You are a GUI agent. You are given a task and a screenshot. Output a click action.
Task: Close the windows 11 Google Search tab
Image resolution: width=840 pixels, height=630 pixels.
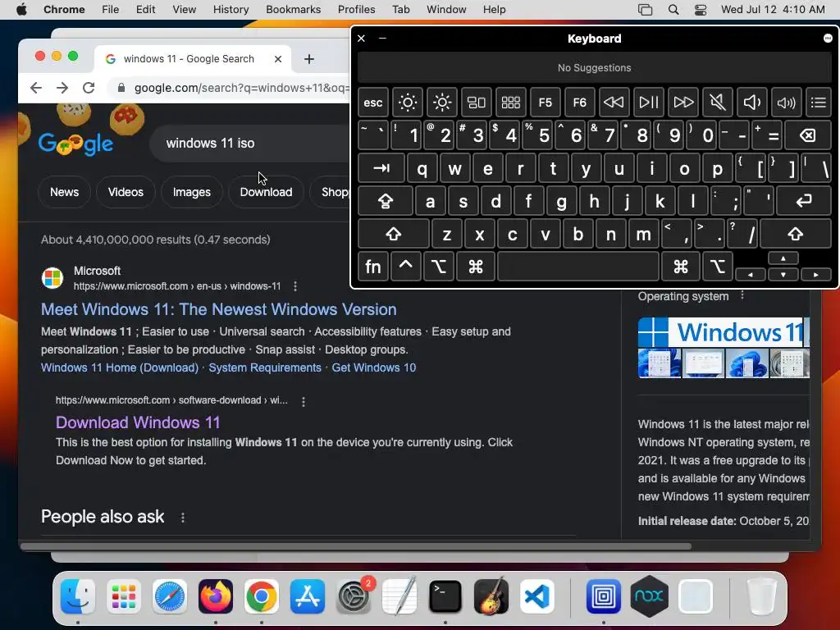(x=278, y=59)
